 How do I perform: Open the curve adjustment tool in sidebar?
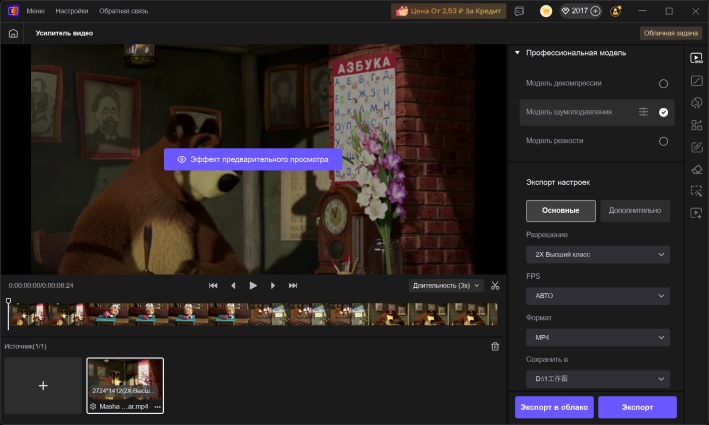pos(696,80)
